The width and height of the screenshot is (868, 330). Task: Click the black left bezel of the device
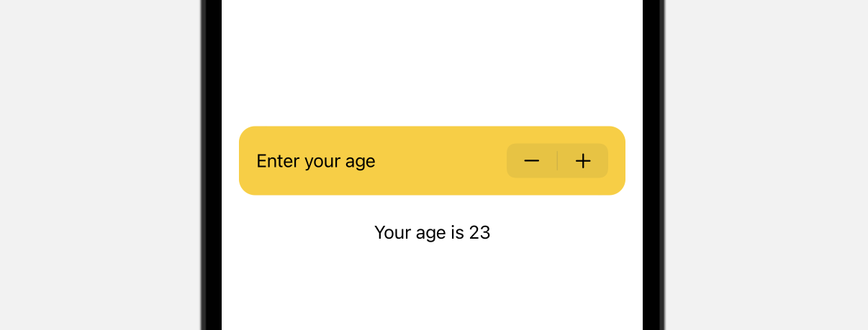click(x=213, y=165)
